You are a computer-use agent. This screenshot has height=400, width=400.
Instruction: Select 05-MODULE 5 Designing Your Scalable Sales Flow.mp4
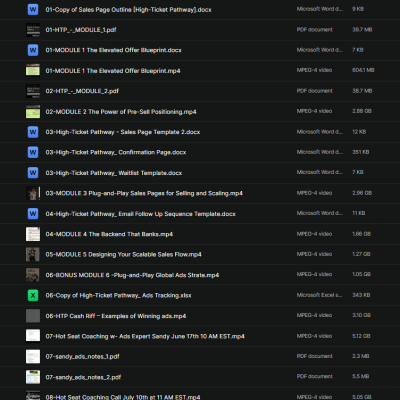[x=123, y=255]
